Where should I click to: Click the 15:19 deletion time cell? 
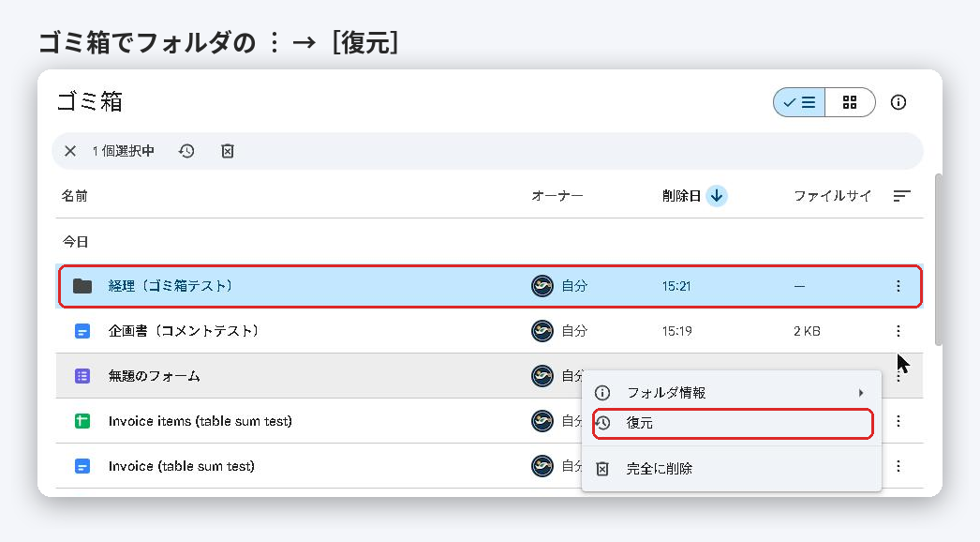click(x=676, y=331)
